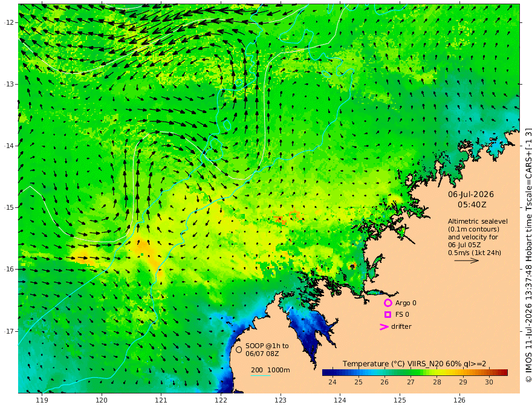Click longitude axis label 122

pyautogui.click(x=221, y=401)
